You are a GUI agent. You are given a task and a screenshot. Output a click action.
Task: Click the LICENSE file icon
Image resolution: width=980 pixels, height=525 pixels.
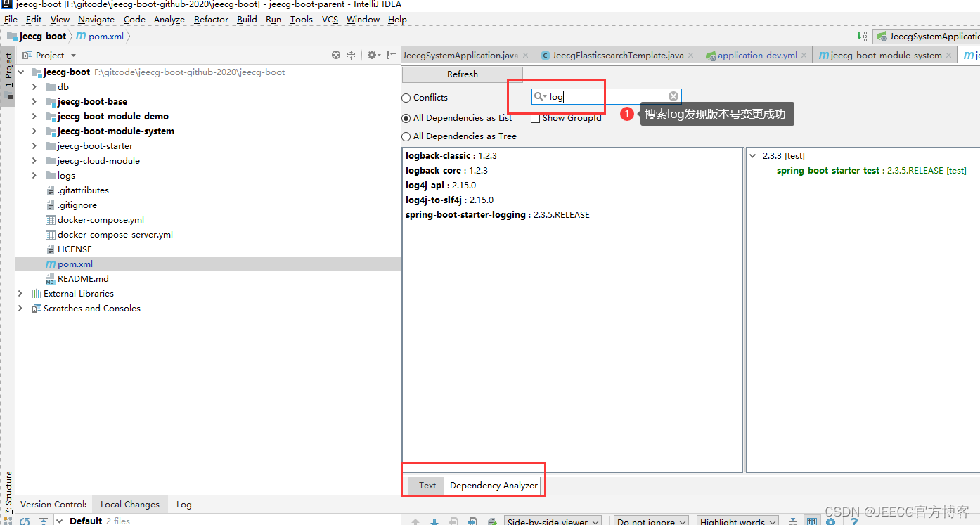click(51, 249)
